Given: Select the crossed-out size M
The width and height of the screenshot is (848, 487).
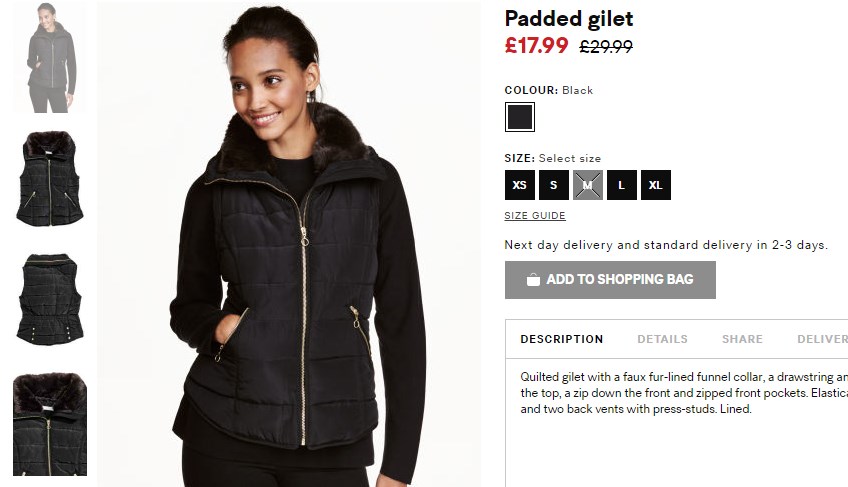Looking at the screenshot, I should pos(588,185).
